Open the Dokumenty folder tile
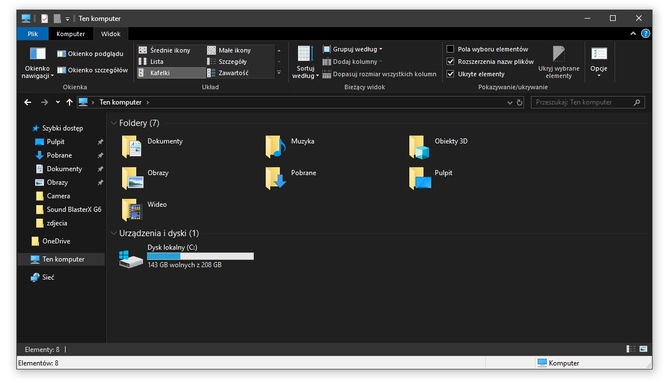Viewport: 670px width, 383px height. pos(153,147)
